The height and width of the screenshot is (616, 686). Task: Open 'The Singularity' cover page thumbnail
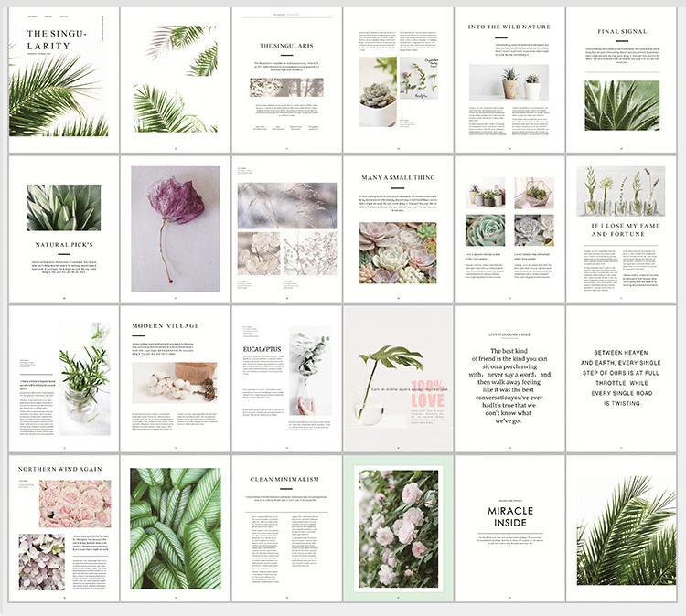64,80
